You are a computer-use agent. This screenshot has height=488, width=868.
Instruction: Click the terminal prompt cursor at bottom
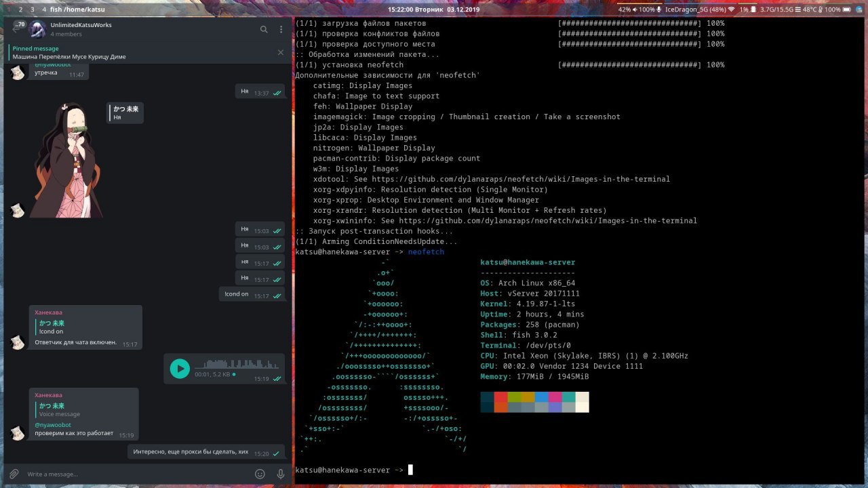(410, 470)
